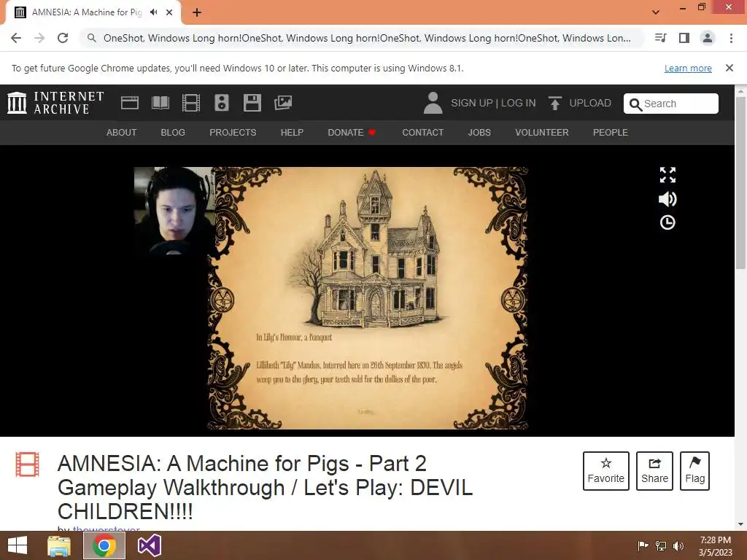
Task: Click the UPLOAD link
Action: pyautogui.click(x=590, y=103)
